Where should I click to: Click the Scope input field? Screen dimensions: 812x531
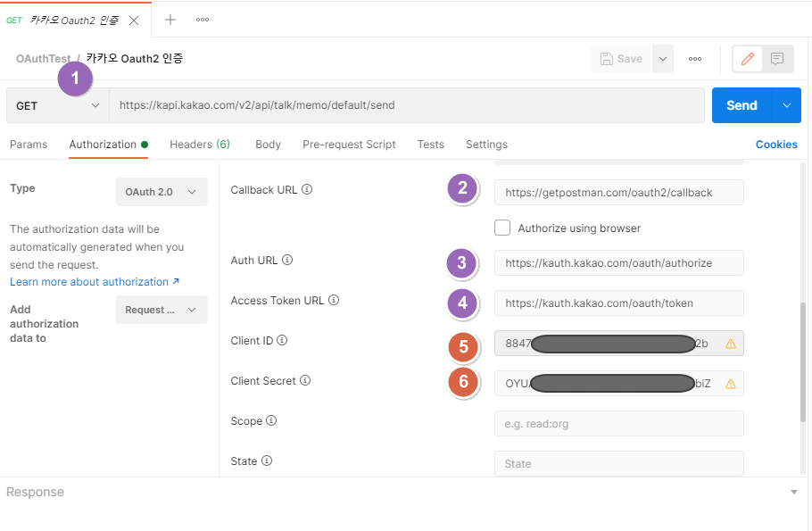(619, 424)
